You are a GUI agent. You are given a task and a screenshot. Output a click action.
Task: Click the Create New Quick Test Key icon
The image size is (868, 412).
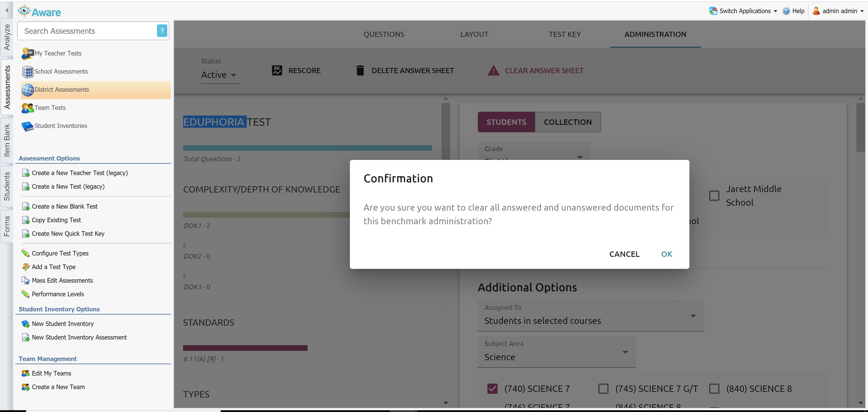coord(25,233)
